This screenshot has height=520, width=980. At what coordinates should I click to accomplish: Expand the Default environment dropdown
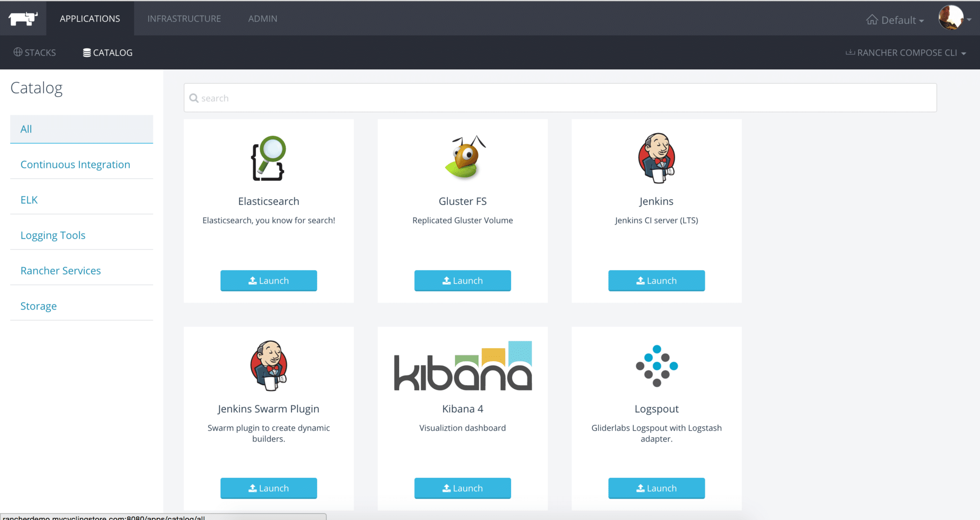[895, 20]
